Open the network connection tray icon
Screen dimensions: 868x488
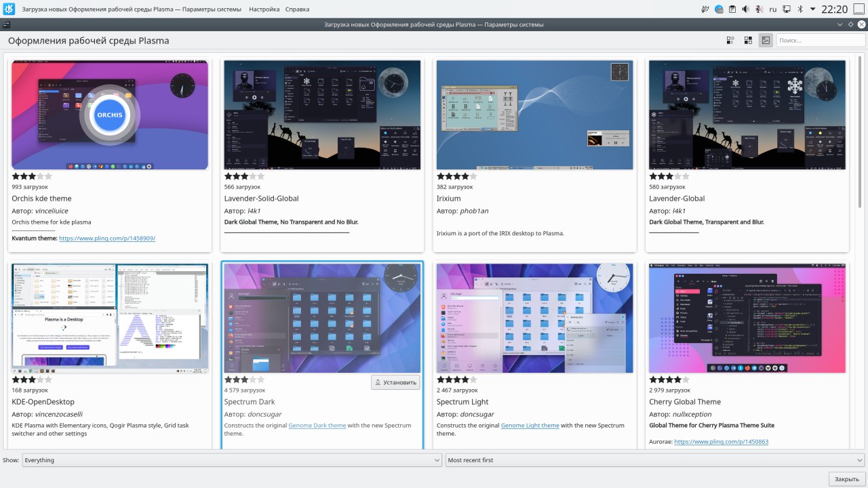coord(787,9)
